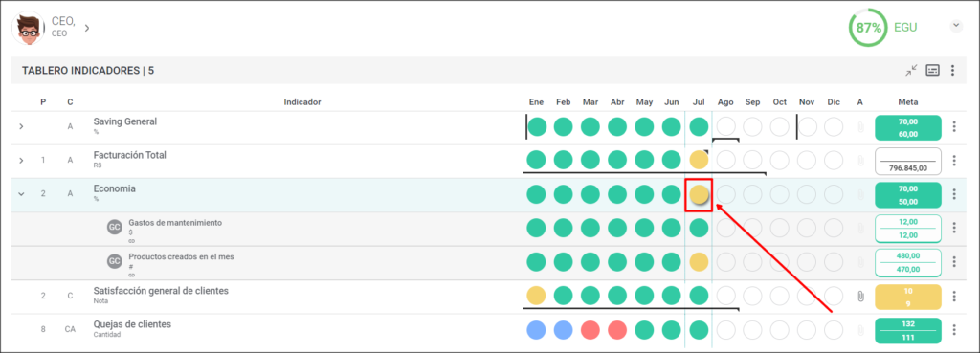The image size is (980, 353).
Task: Click Facturación Total empty December circle
Action: (x=834, y=160)
